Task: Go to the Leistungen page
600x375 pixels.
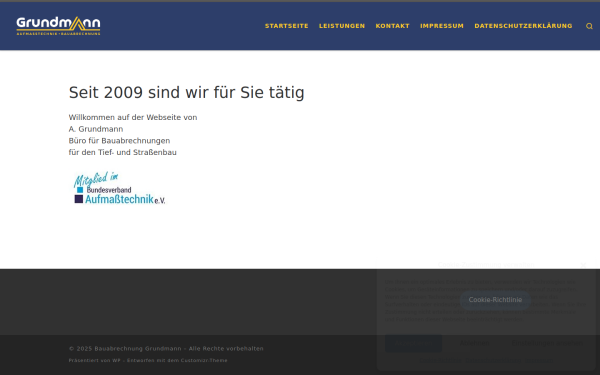Action: point(342,26)
